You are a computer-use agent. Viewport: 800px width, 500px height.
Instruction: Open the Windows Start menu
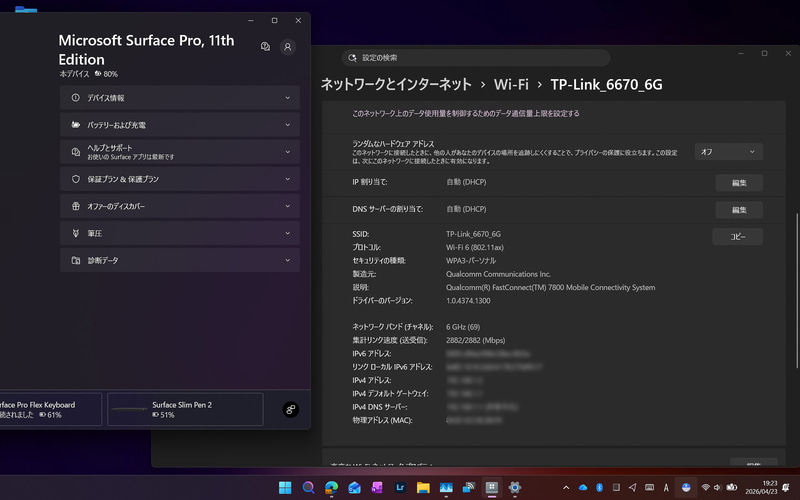[285, 488]
